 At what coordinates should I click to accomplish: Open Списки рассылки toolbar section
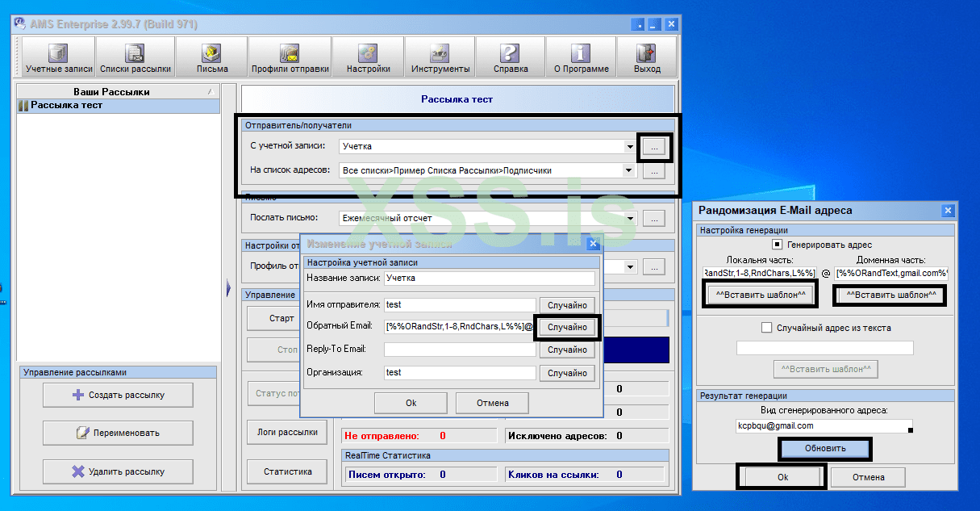click(136, 57)
